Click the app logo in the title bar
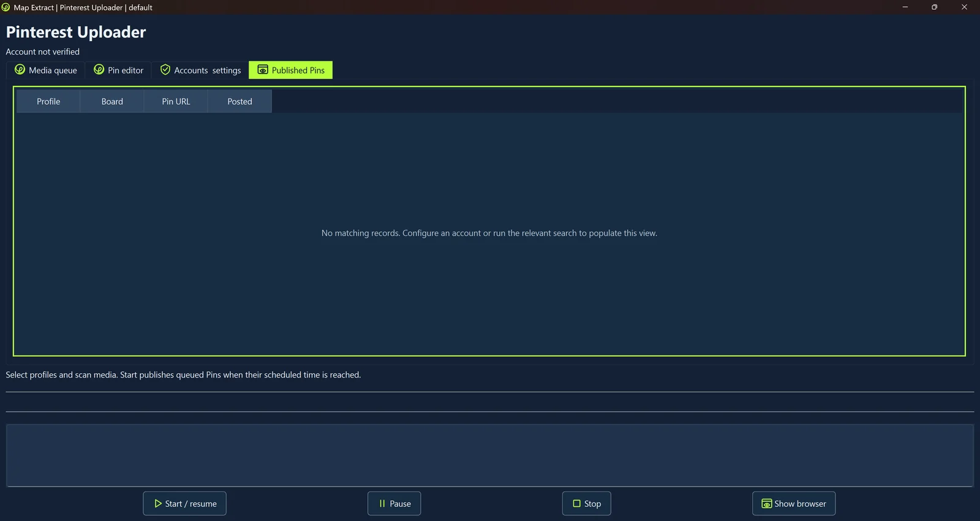980x521 pixels. 6,7
